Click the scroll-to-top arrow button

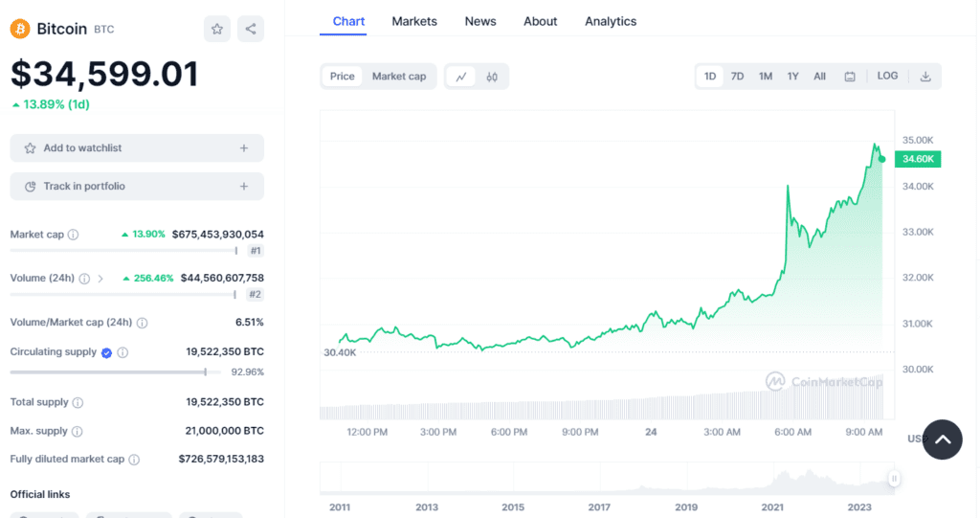[943, 439]
